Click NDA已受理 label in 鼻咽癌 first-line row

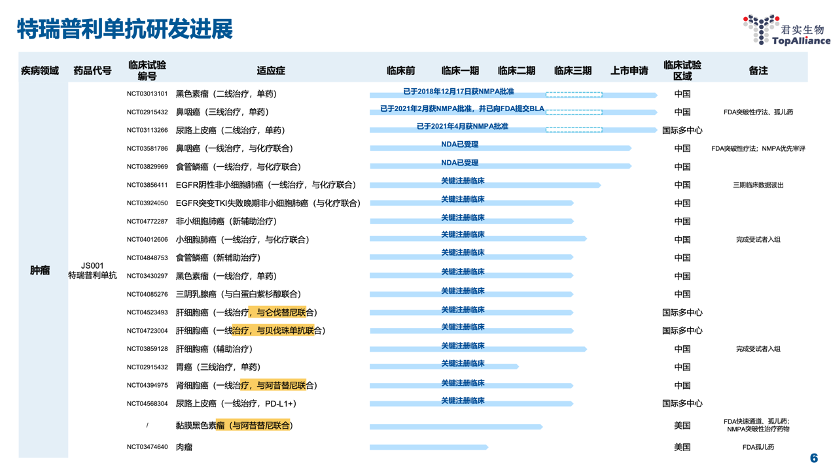(x=460, y=144)
